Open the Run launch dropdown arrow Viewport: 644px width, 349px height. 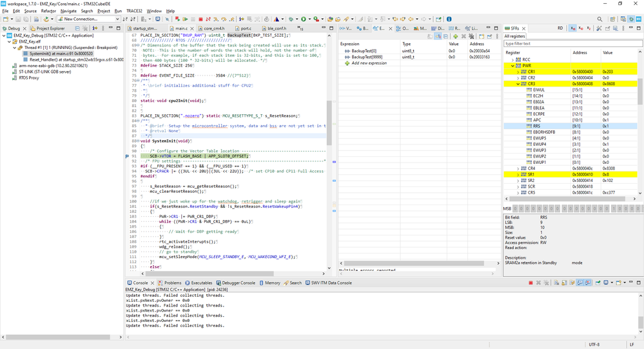(309, 19)
